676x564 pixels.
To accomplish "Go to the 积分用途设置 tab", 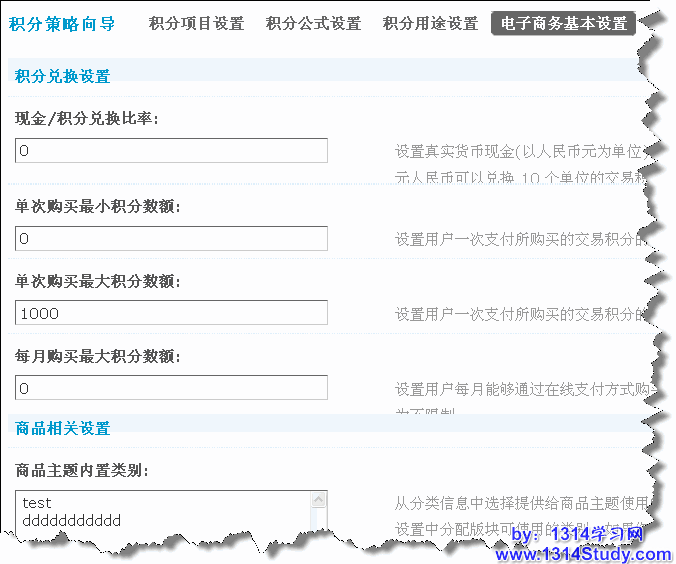I will click(430, 24).
